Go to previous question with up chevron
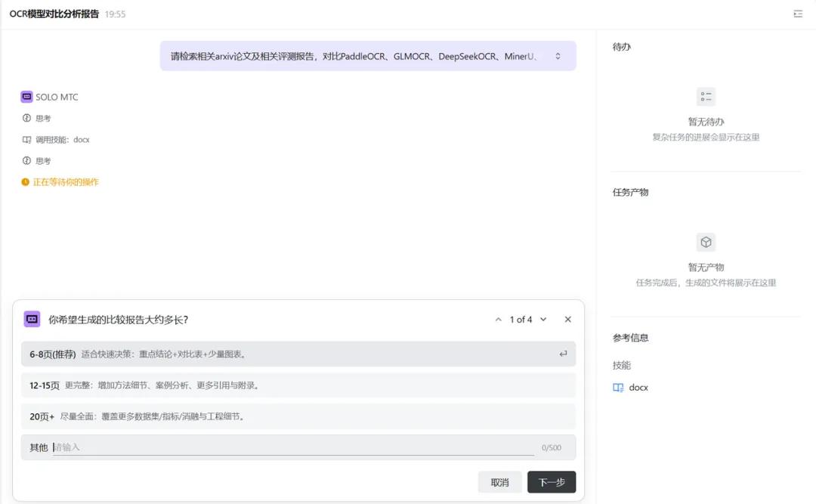 point(498,320)
